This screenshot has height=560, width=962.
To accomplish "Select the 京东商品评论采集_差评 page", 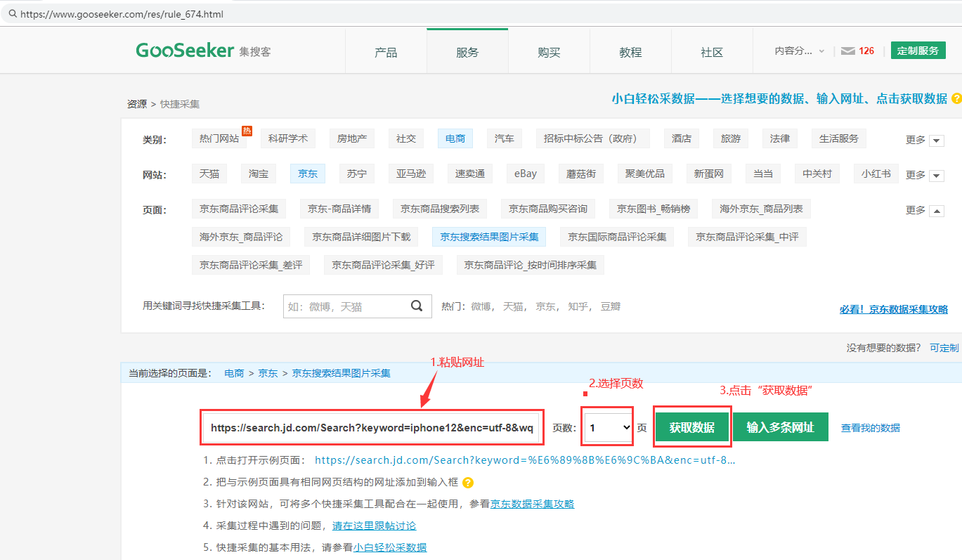I will [251, 265].
